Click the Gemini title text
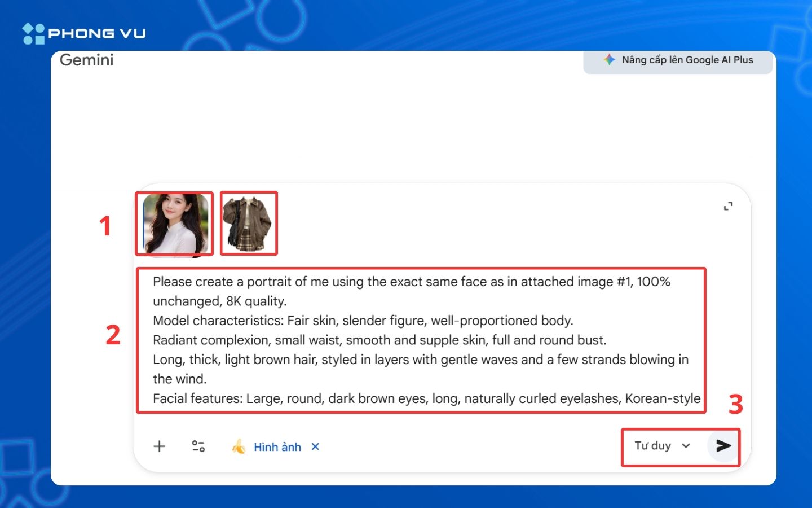The image size is (812, 508). coord(87,60)
